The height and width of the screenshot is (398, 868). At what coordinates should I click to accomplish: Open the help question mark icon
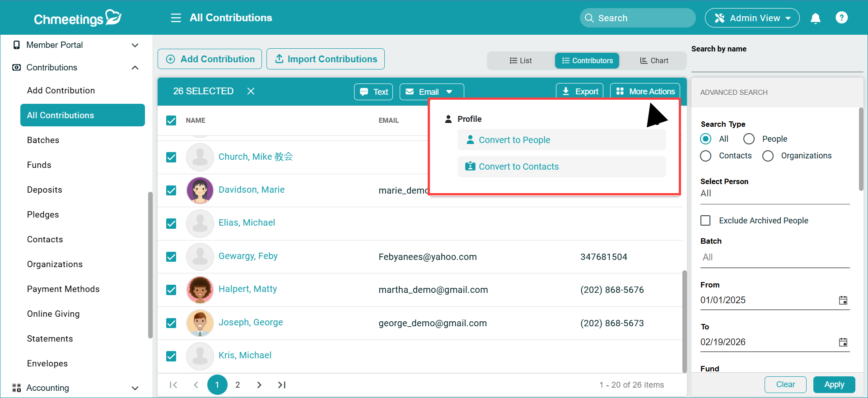tap(841, 18)
